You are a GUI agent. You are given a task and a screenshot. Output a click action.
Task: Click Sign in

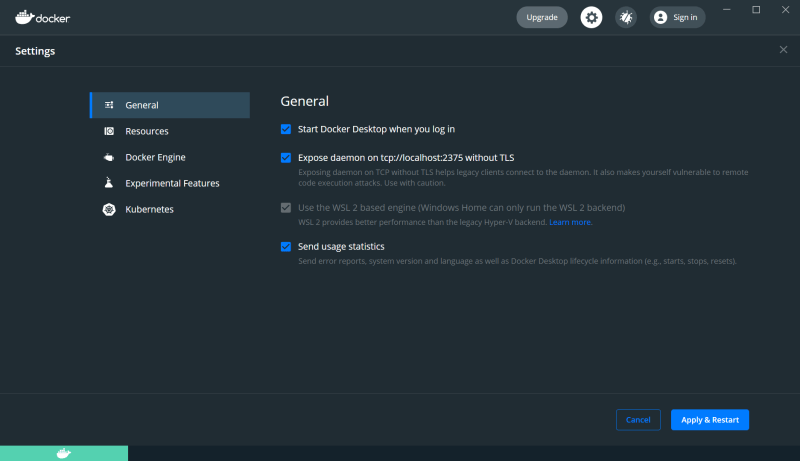678,17
